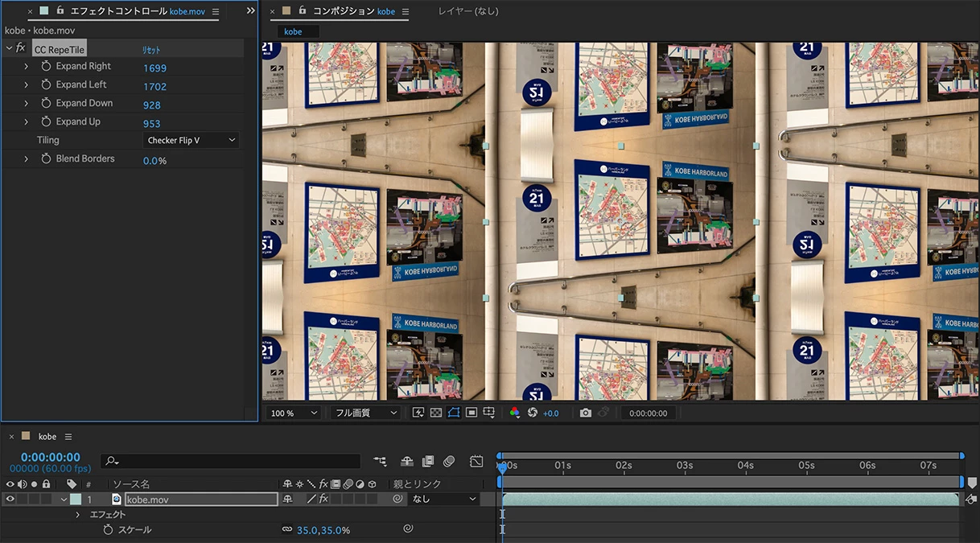Hide kobe.mov layer eye toggle
The height and width of the screenshot is (543, 980).
click(10, 499)
